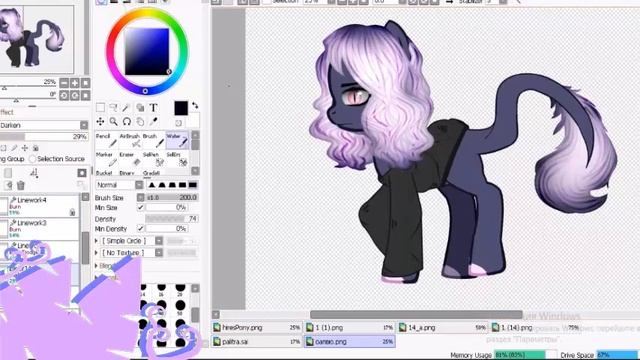Switch to the 1 (14).png document tab
Viewport: 640px width, 360px height.
(x=536, y=327)
